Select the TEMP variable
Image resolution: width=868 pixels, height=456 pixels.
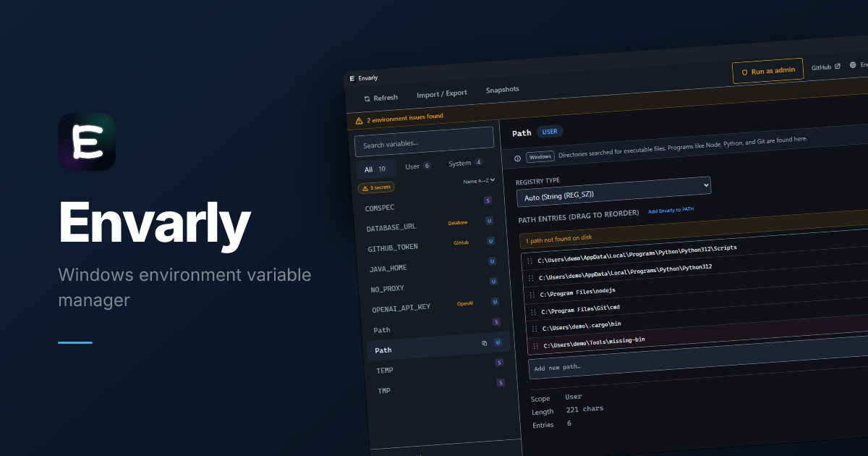[441, 367]
